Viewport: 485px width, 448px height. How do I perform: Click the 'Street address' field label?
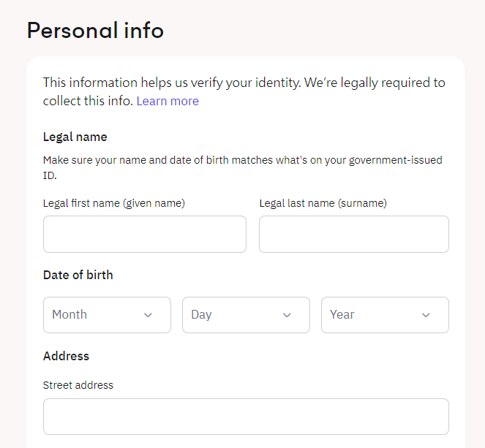coord(78,385)
